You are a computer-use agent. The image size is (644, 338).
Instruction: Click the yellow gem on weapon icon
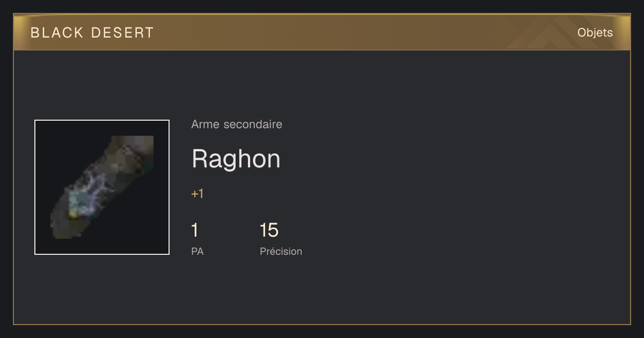72,214
